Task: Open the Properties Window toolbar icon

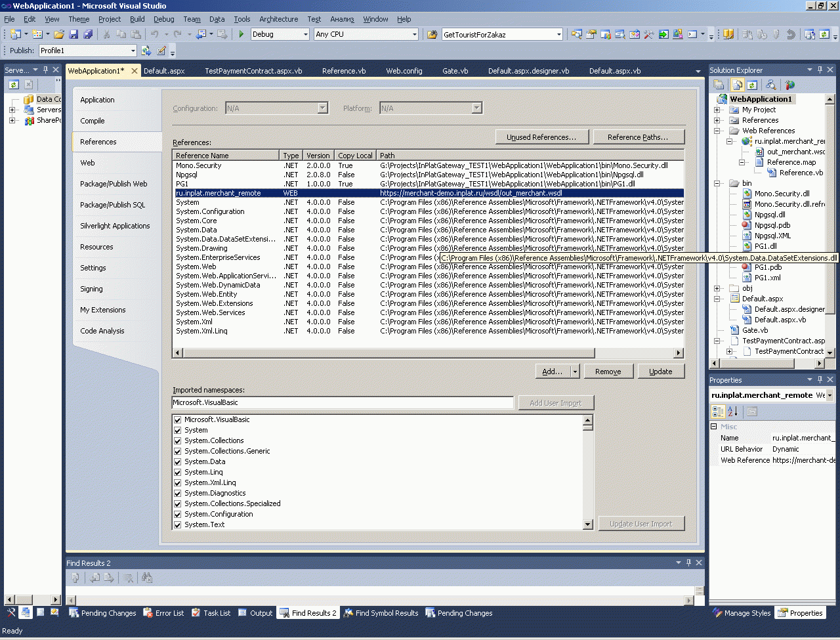Action: pos(591,34)
